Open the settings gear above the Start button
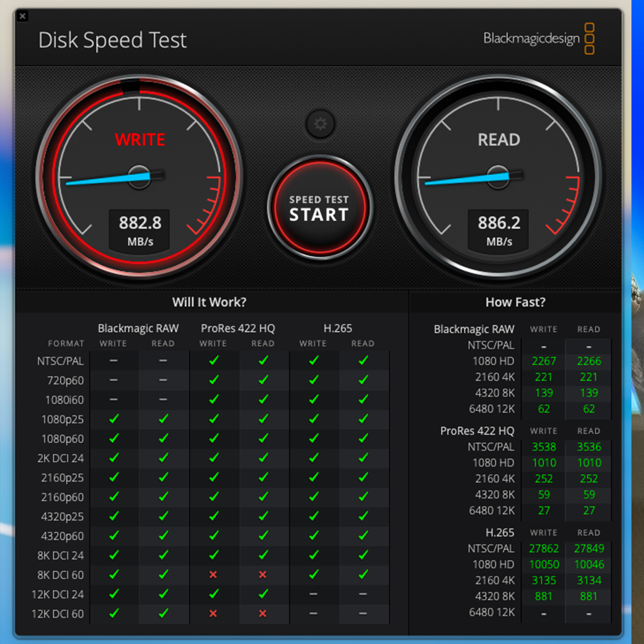 [x=319, y=124]
